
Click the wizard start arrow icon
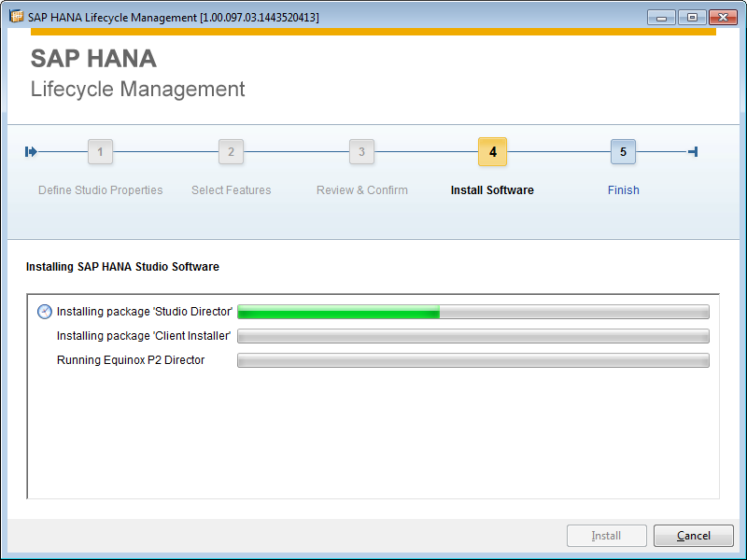pyautogui.click(x=31, y=152)
